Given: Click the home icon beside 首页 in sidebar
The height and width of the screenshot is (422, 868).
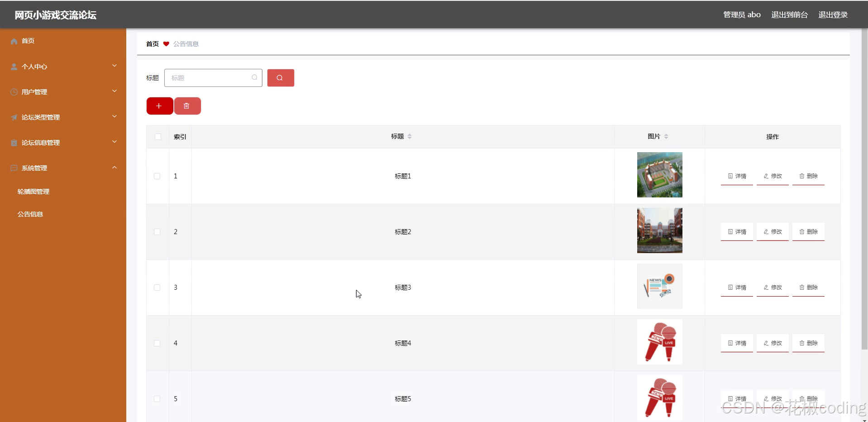Looking at the screenshot, I should point(14,41).
